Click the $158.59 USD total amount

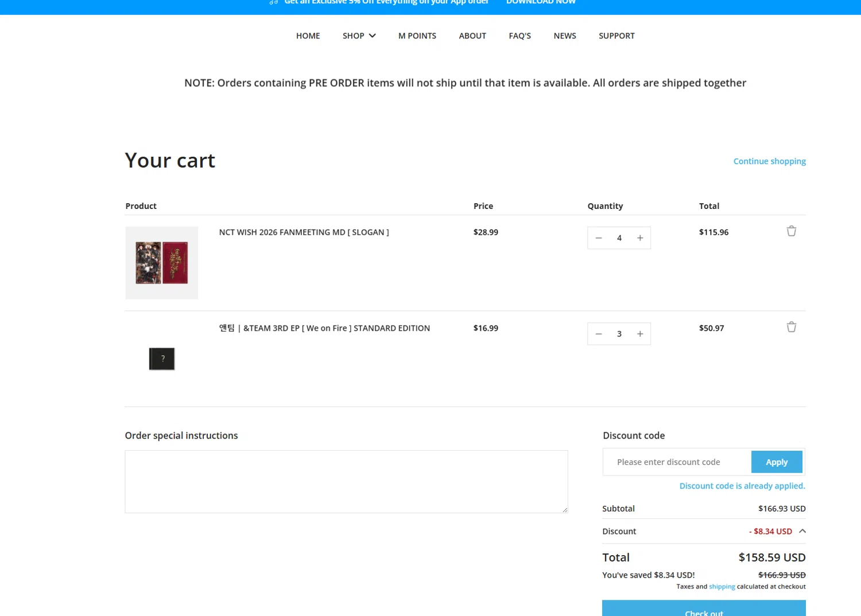(x=772, y=557)
